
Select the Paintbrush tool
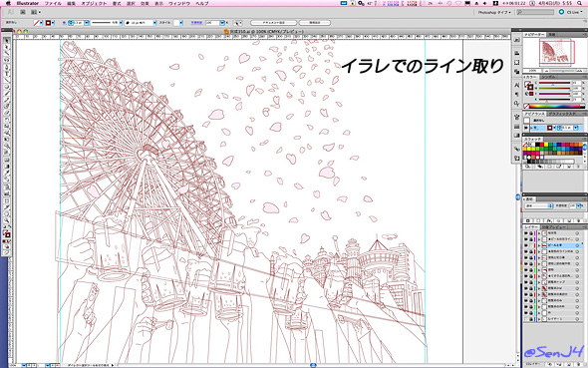tap(6, 94)
